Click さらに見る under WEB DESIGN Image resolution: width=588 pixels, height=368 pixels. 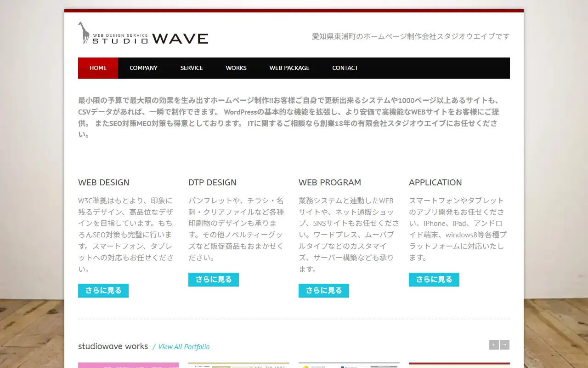pos(103,291)
